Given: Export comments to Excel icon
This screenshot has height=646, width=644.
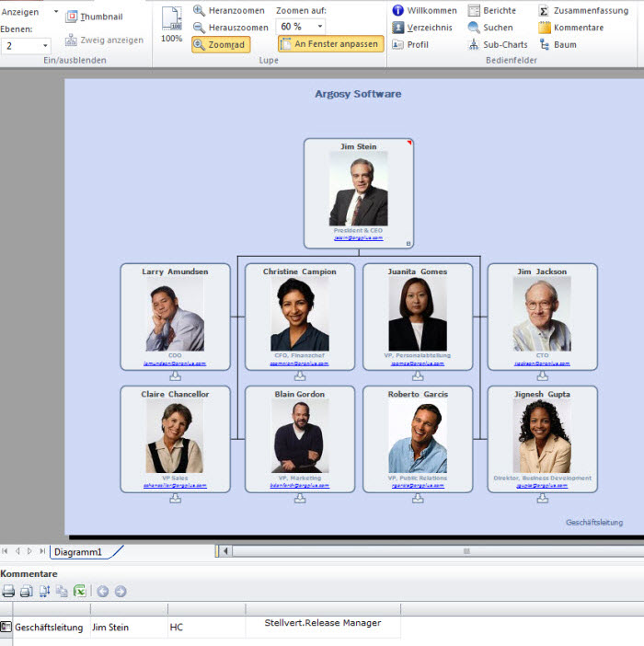Looking at the screenshot, I should coord(79,591).
